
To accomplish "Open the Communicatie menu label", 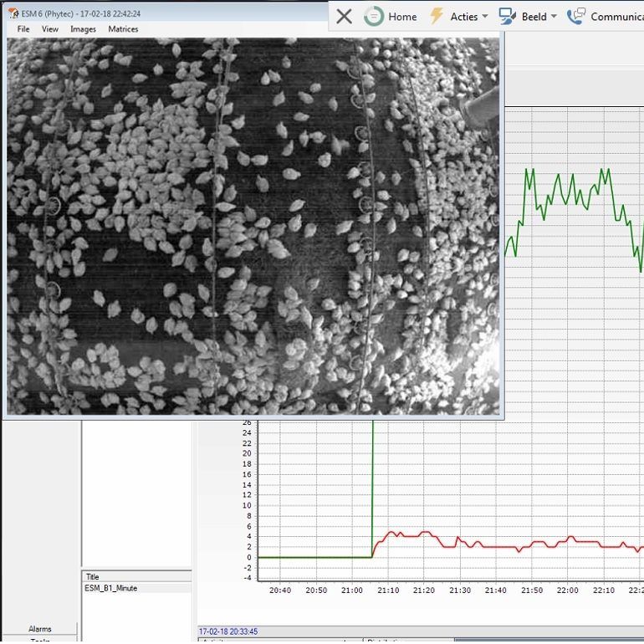I will point(617,17).
